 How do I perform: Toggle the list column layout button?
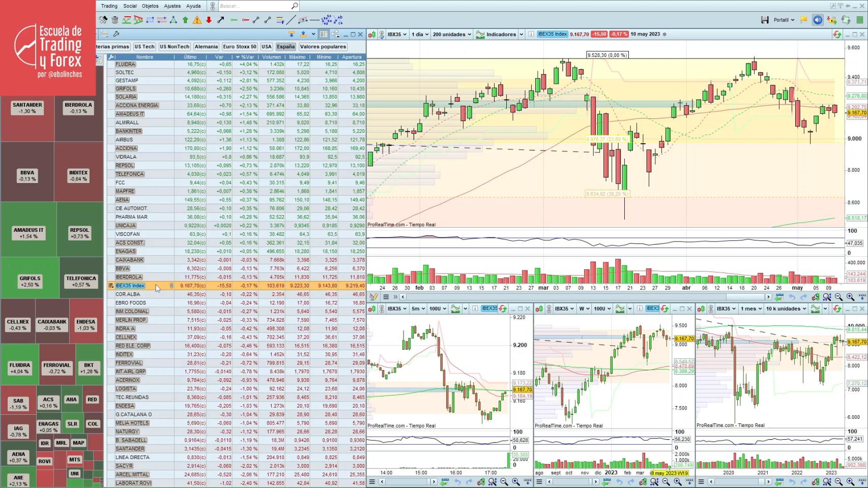coord(324,34)
